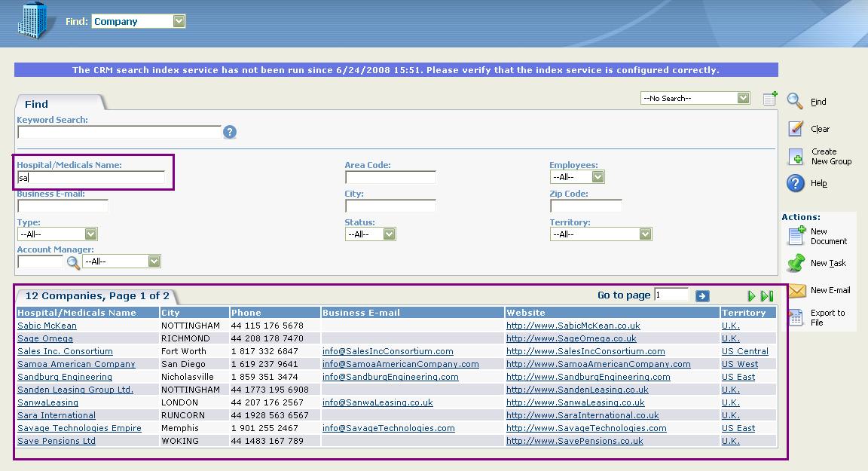Click the Export to File icon
This screenshot has width=868, height=471.
pyautogui.click(x=796, y=317)
